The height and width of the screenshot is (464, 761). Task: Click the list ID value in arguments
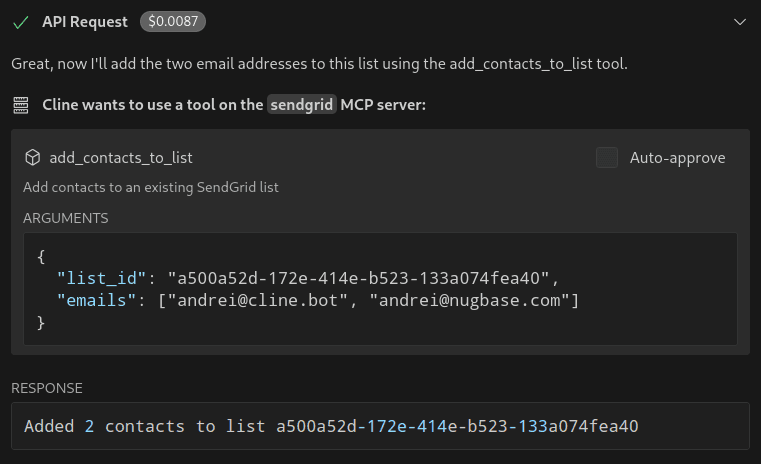pos(358,278)
